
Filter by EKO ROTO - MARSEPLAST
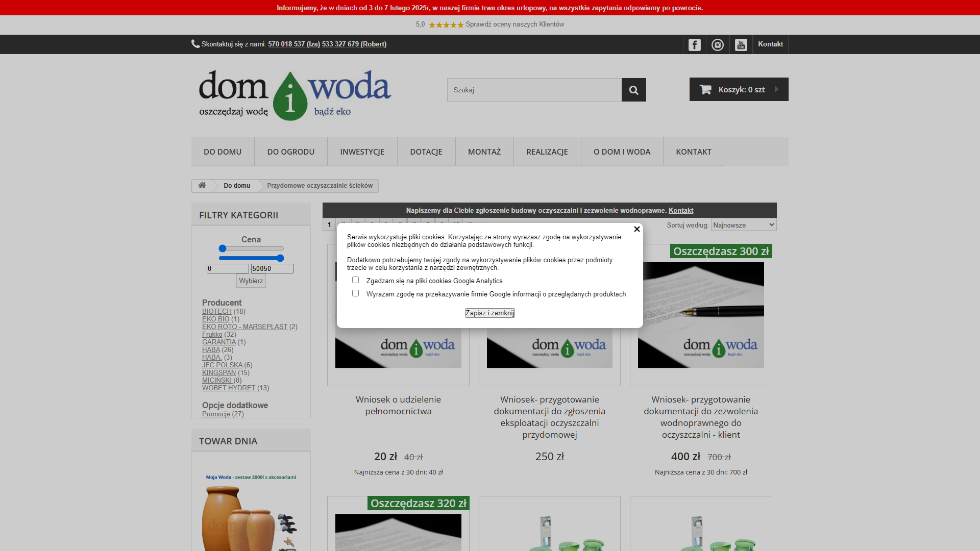(245, 327)
